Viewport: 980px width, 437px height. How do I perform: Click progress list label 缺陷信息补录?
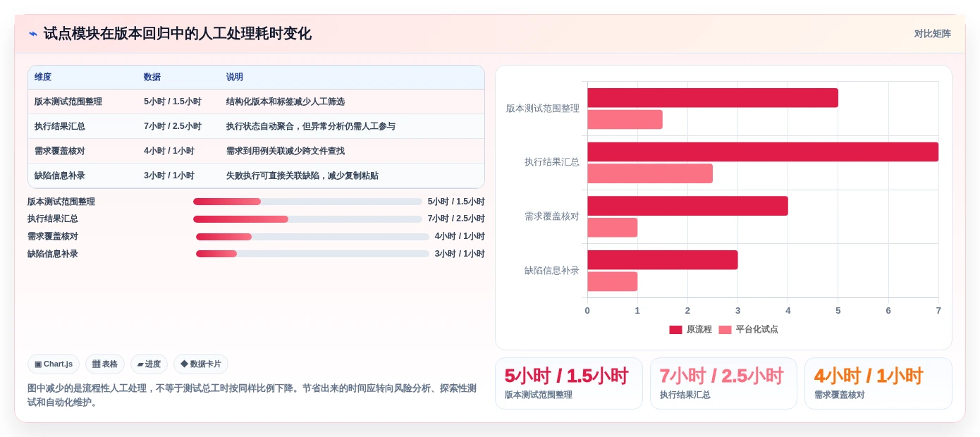[x=53, y=254]
